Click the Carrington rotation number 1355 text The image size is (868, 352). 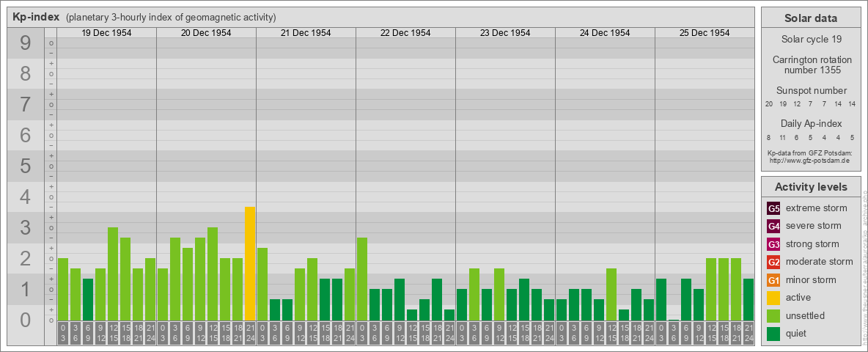tap(811, 65)
